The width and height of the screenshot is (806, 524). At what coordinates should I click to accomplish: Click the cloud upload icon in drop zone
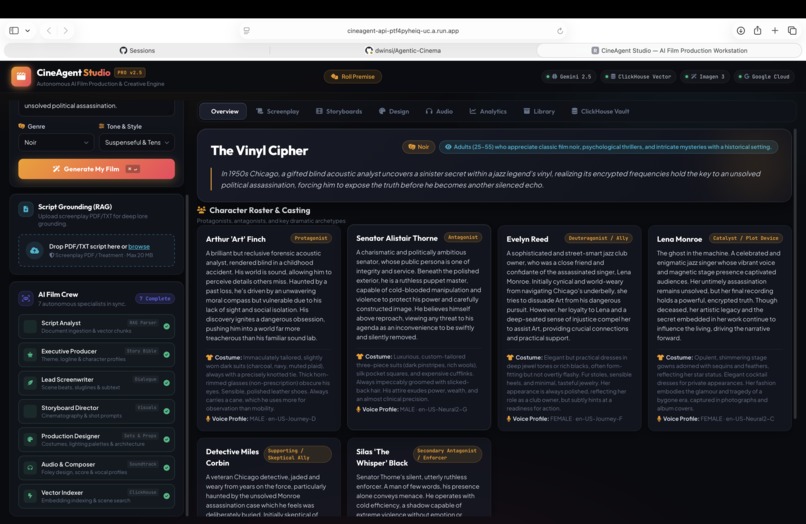[34, 250]
